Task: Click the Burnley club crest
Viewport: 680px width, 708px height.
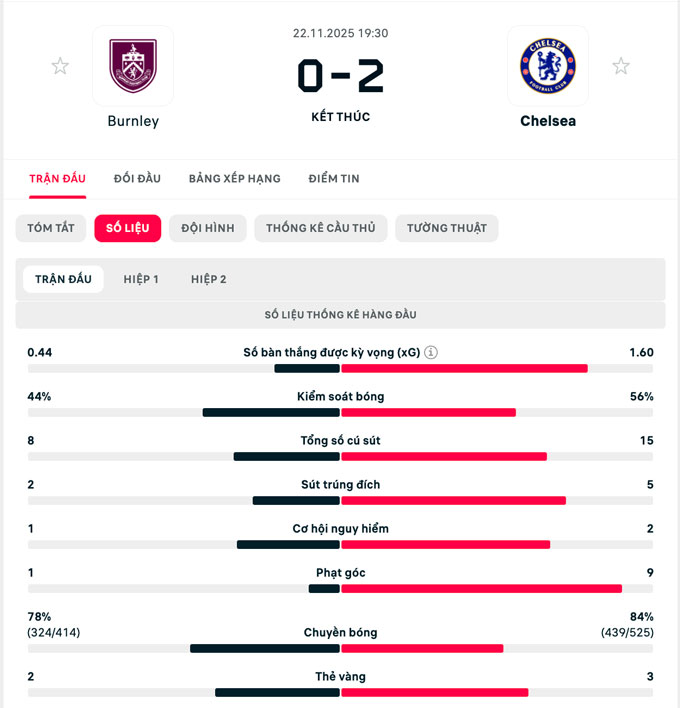Action: [133, 66]
